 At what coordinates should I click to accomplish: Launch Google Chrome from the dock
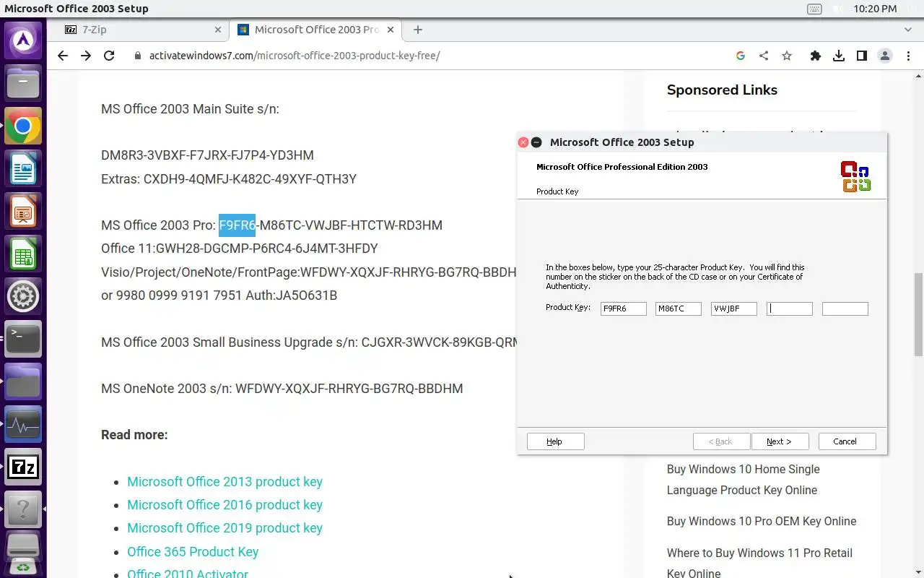click(x=23, y=126)
